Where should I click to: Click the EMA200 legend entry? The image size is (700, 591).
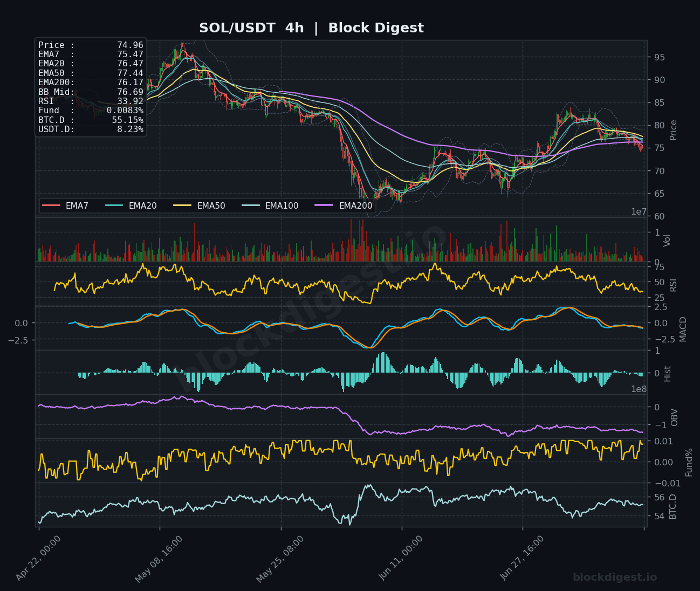point(344,206)
